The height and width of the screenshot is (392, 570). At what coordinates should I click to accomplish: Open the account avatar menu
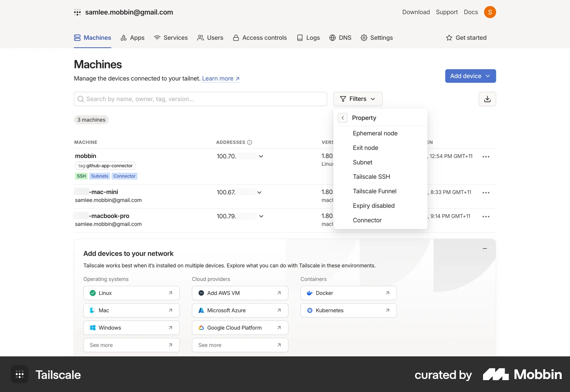(490, 12)
